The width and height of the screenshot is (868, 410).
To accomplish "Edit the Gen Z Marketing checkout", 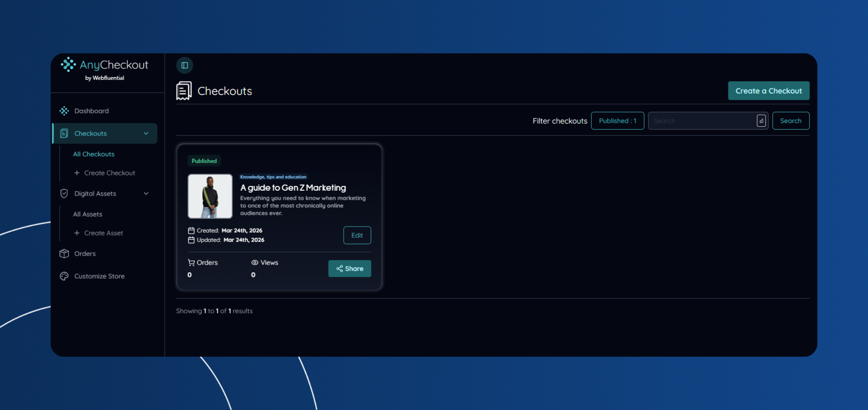I will point(357,235).
